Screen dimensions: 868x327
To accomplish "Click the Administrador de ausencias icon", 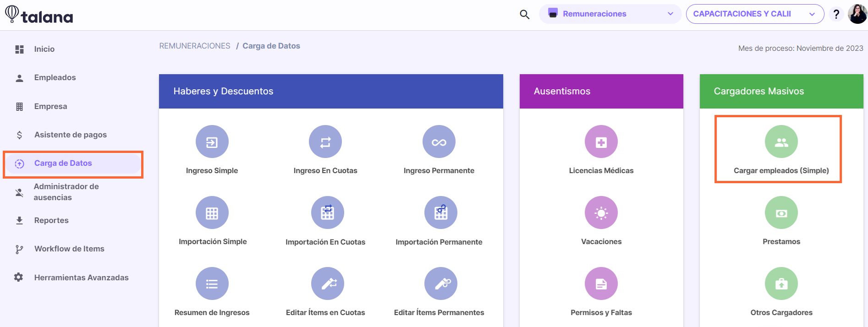I will point(19,192).
